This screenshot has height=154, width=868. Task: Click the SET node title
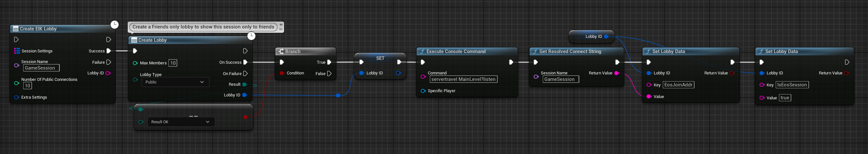(380, 58)
